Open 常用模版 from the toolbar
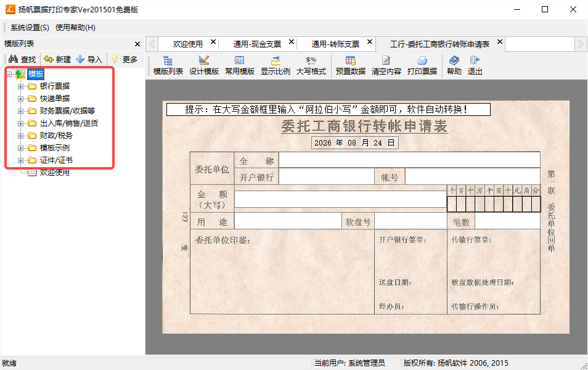The width and height of the screenshot is (588, 370). (x=239, y=65)
